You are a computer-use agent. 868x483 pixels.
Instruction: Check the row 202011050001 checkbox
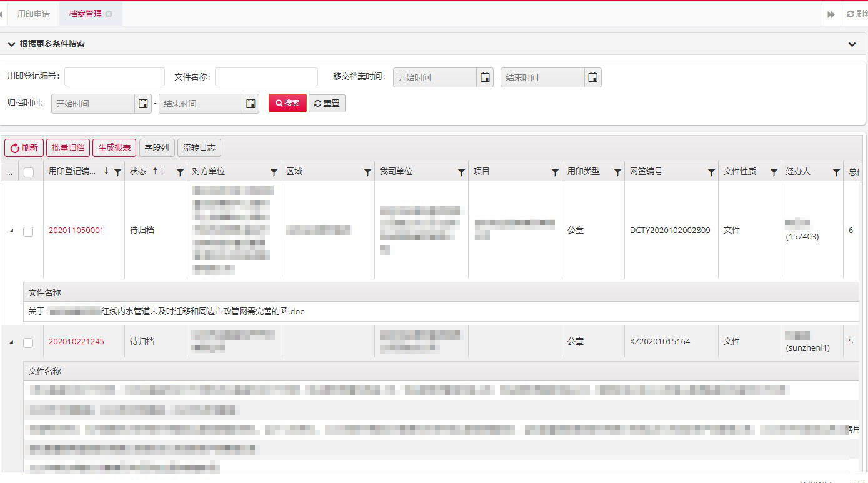[x=28, y=231]
